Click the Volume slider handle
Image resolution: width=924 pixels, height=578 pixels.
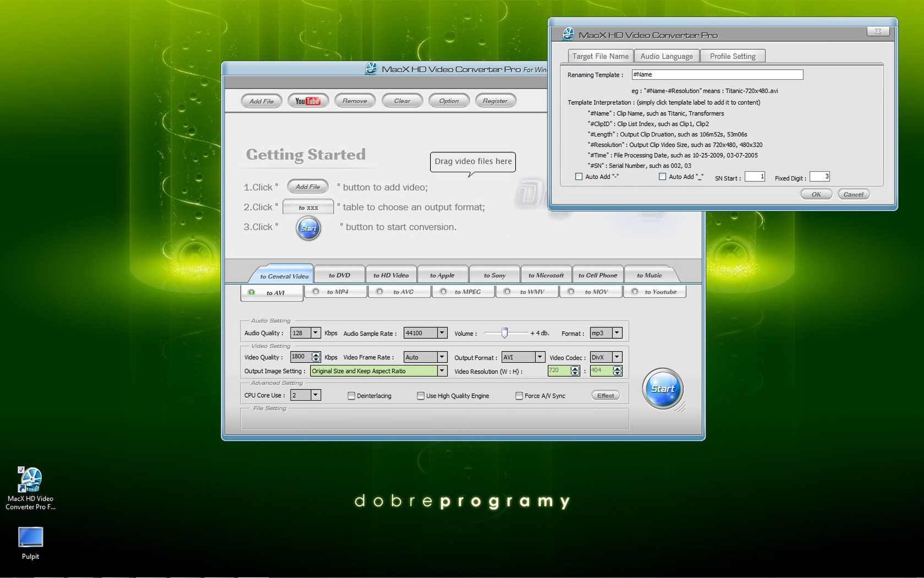pos(504,333)
